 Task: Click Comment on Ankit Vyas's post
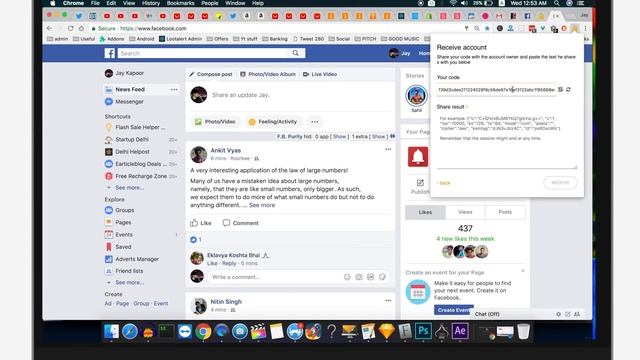(241, 223)
